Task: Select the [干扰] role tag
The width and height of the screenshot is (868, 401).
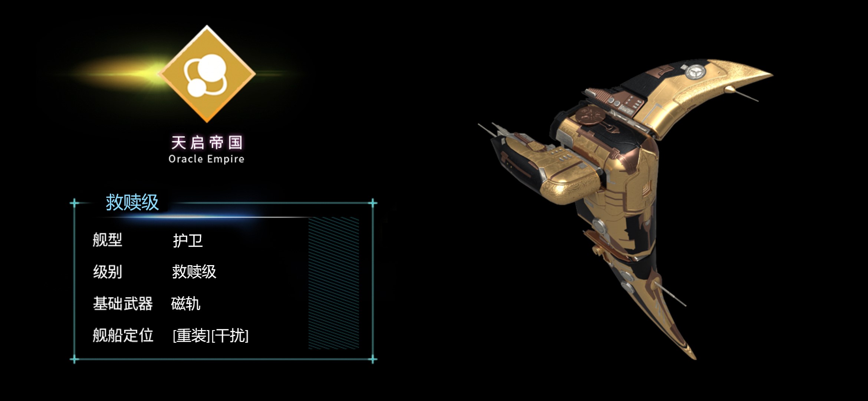Action: pos(230,336)
